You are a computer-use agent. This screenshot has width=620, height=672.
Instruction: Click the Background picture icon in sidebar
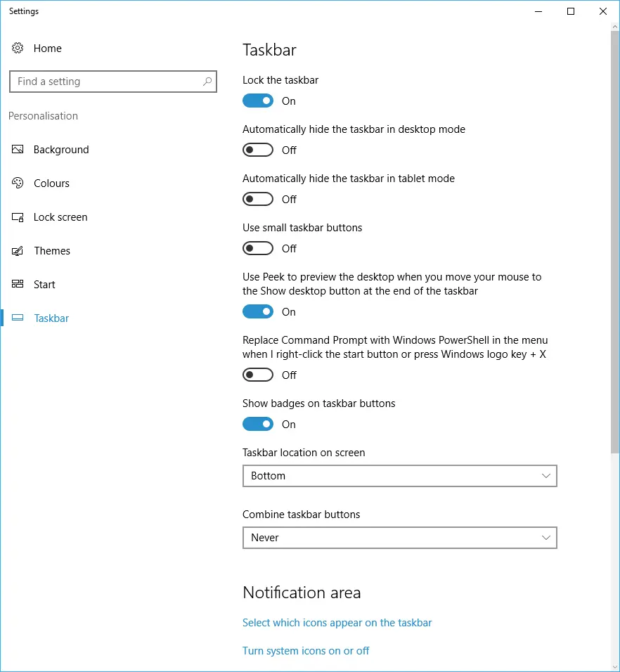(18, 150)
